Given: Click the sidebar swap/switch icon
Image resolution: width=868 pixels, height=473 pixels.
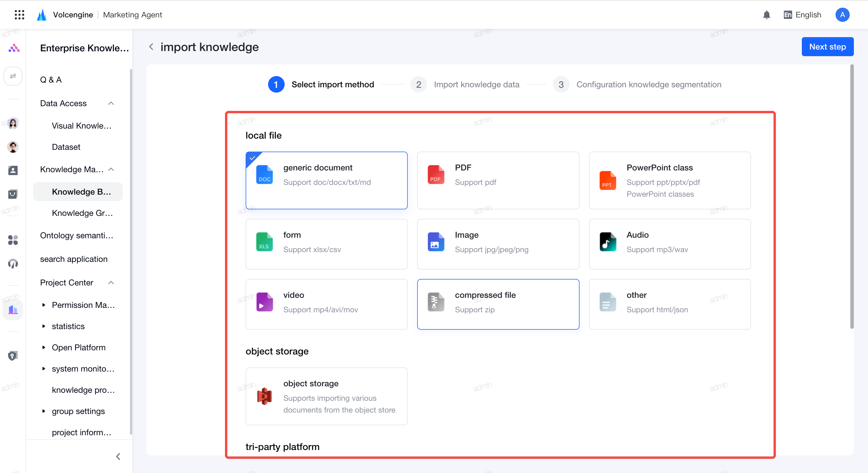Looking at the screenshot, I should pyautogui.click(x=13, y=76).
